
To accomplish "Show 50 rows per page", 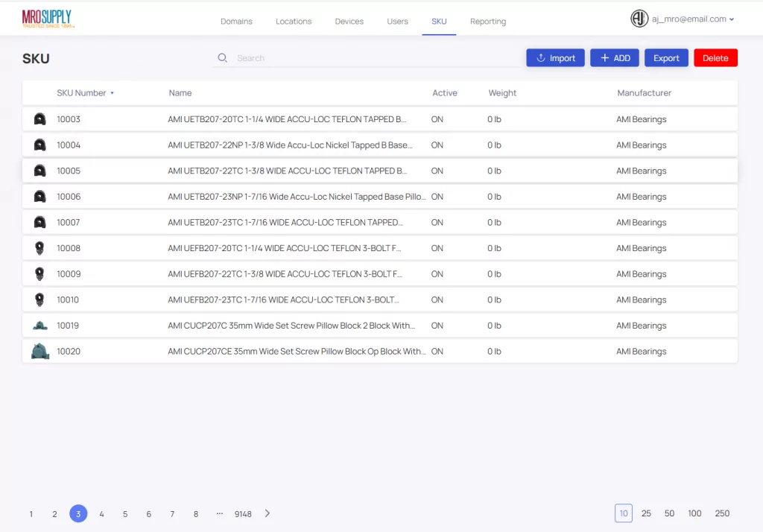I will click(x=670, y=513).
